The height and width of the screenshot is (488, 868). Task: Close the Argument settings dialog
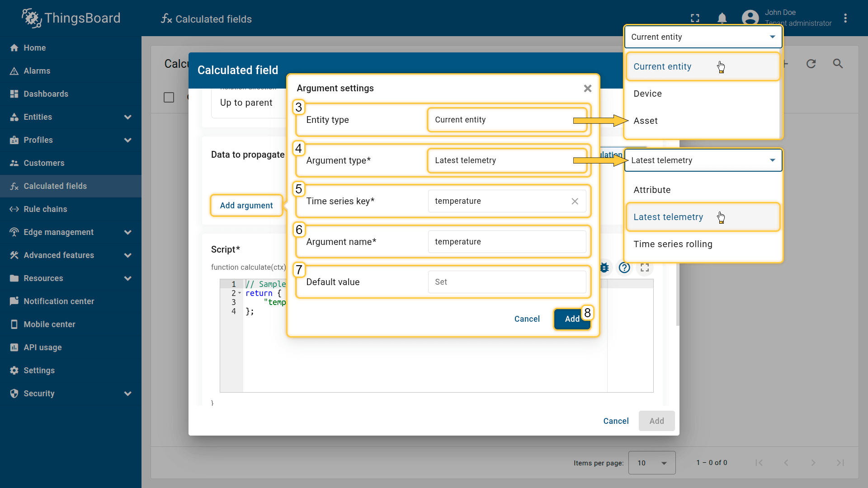[x=587, y=89]
